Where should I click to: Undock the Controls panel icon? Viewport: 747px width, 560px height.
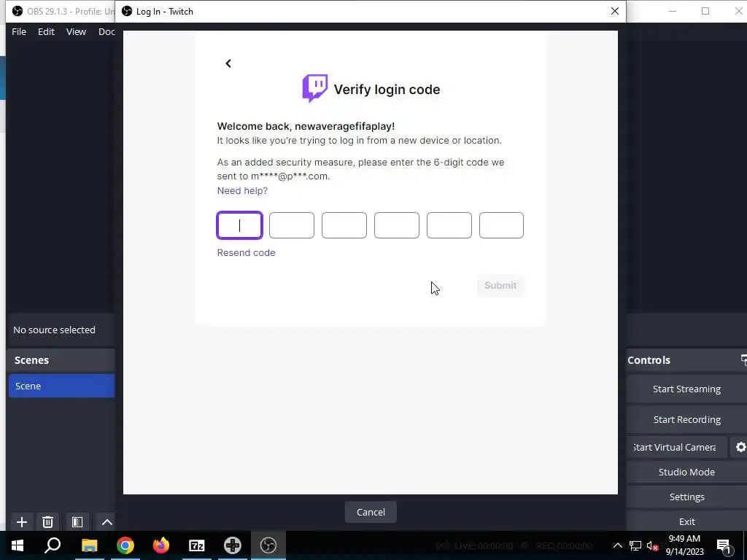[743, 360]
